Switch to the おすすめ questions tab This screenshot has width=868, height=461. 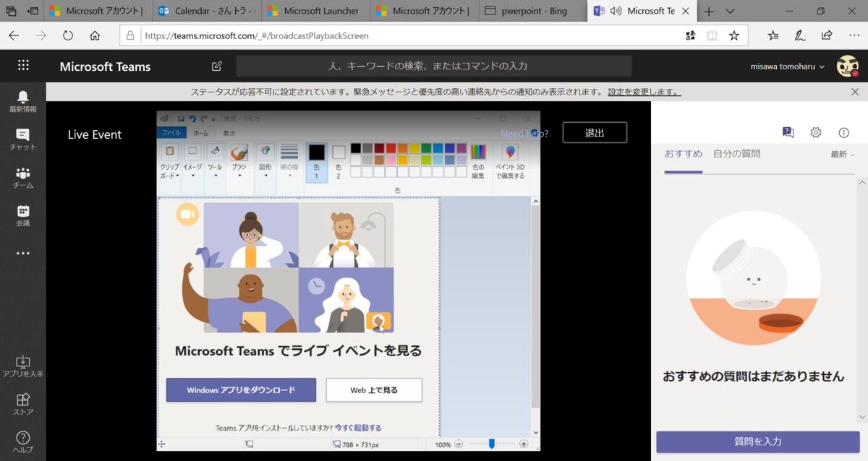[684, 154]
